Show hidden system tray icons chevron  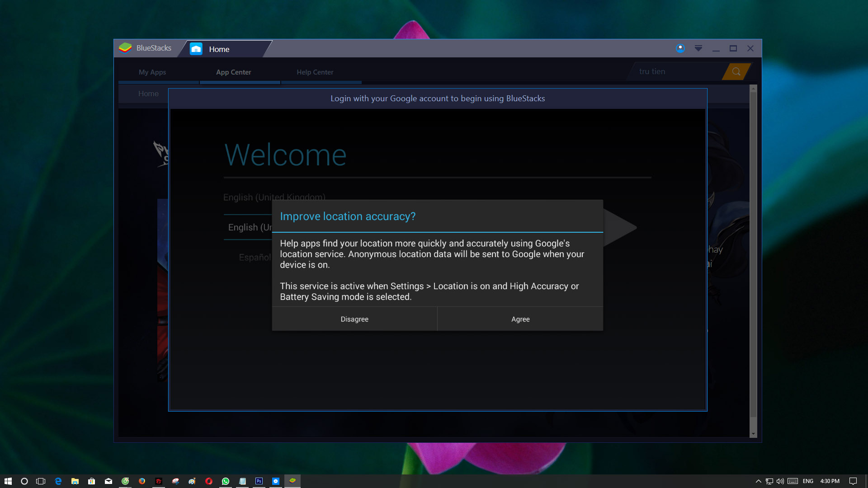[758, 481]
